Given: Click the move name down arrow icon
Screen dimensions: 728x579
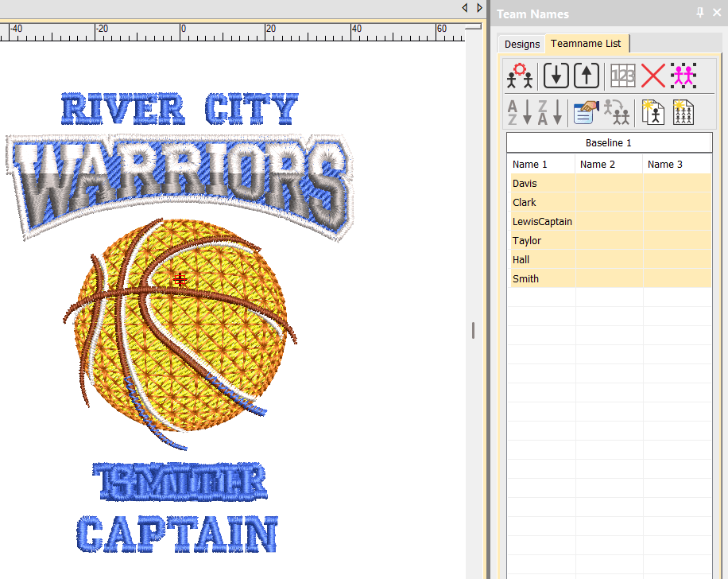Looking at the screenshot, I should tap(556, 76).
